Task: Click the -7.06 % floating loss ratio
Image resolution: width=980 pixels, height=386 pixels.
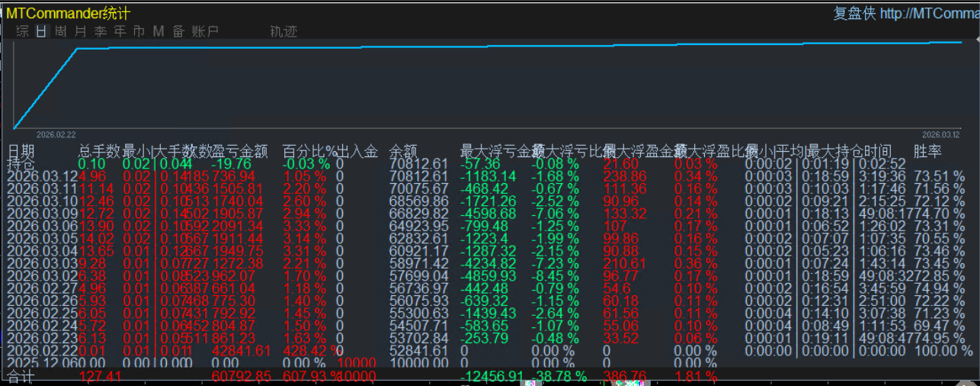Action: click(x=556, y=214)
